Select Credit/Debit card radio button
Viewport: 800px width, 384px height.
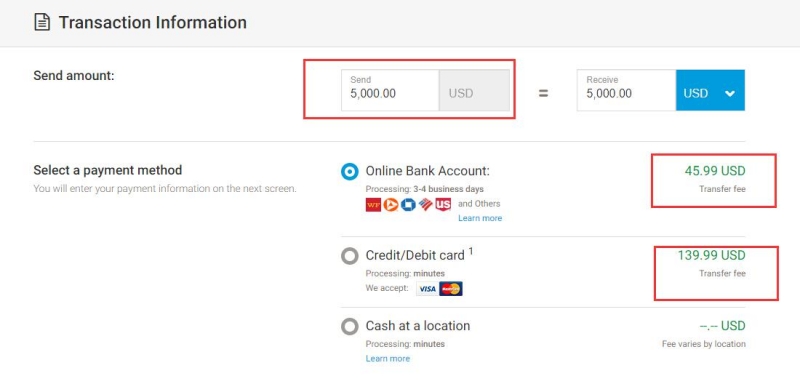[349, 256]
